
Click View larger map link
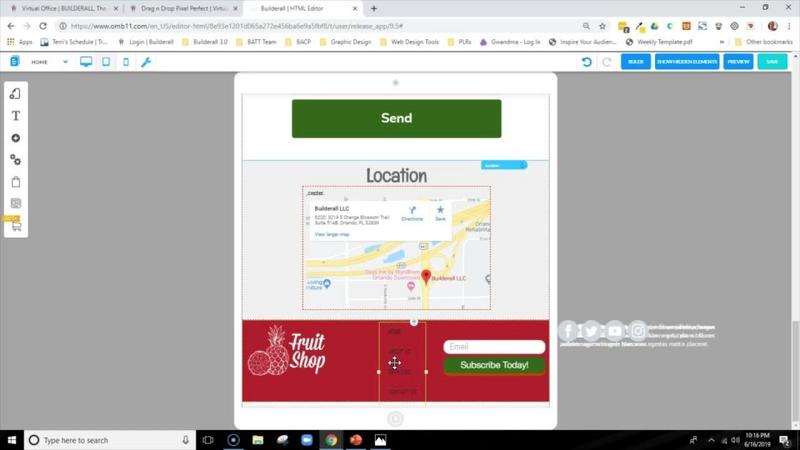[x=332, y=234]
